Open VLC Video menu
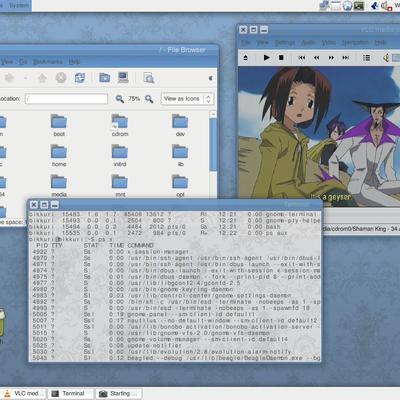Screen dimensions: 400x400 tap(329, 43)
